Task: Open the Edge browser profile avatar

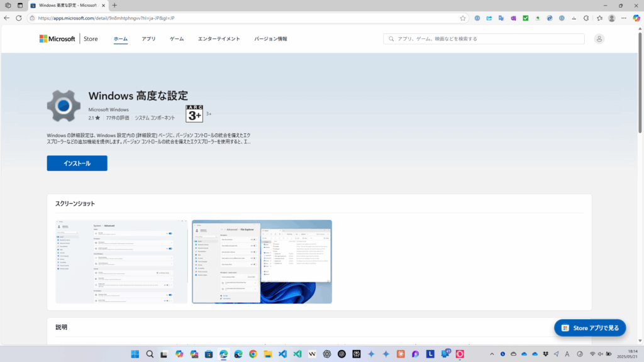Action: tap(611, 18)
